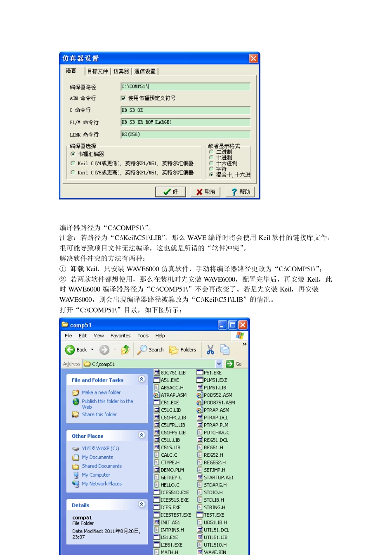
Task: Switch to 目标文件 tab
Action: pyautogui.click(x=98, y=71)
